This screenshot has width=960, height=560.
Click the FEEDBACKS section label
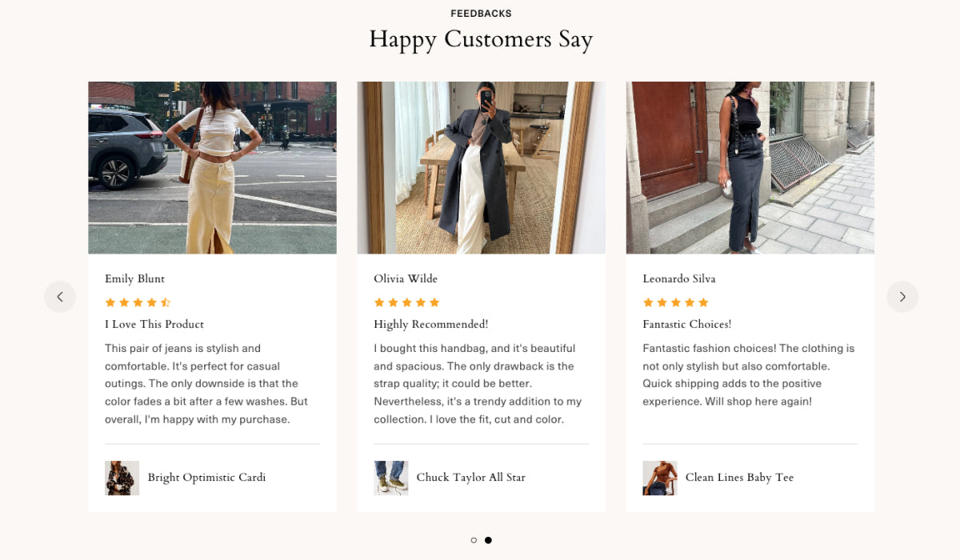point(481,14)
